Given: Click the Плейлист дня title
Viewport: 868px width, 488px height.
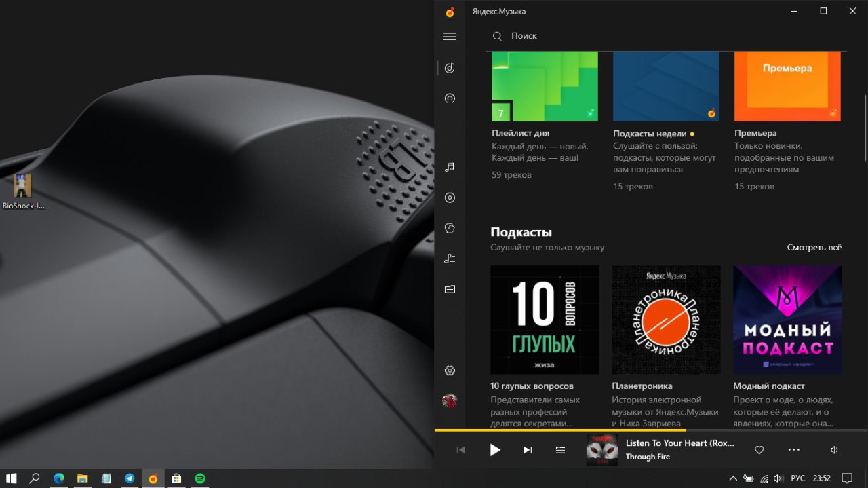Looking at the screenshot, I should 521,133.
